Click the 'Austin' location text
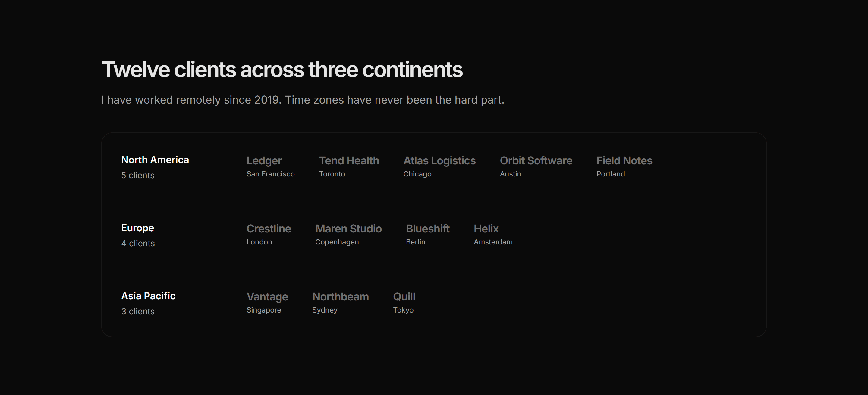This screenshot has width=868, height=395. click(511, 174)
